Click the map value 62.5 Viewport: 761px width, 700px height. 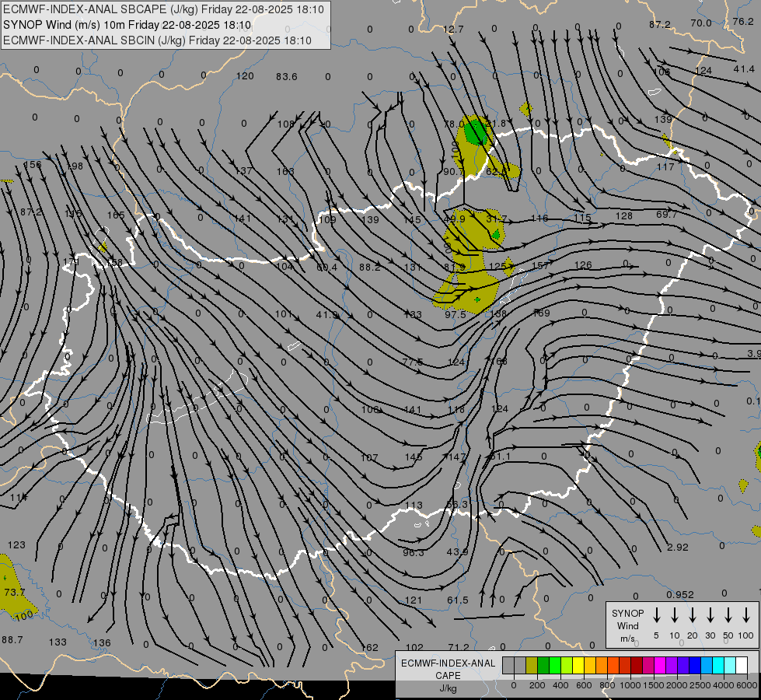(x=495, y=171)
